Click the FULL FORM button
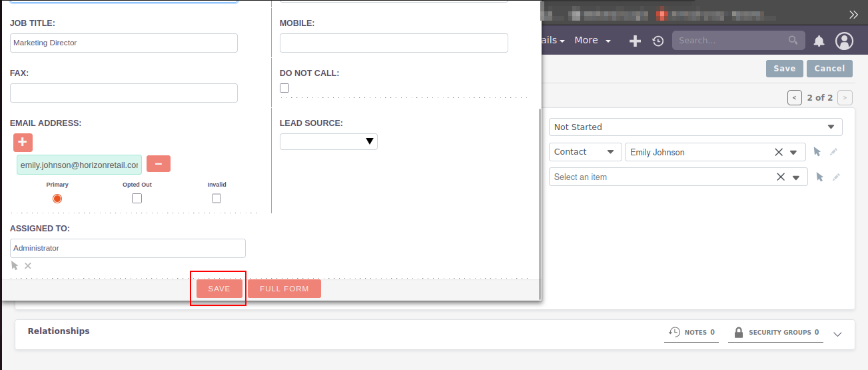Image resolution: width=868 pixels, height=370 pixels. point(284,289)
